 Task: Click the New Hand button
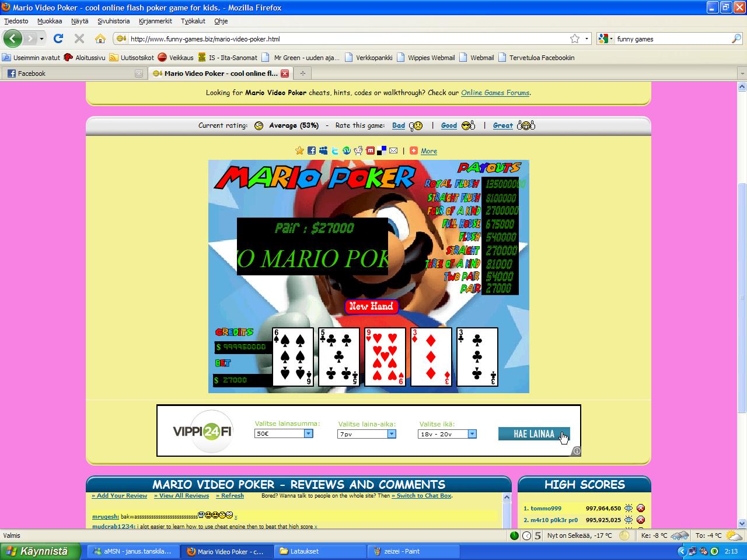click(371, 306)
